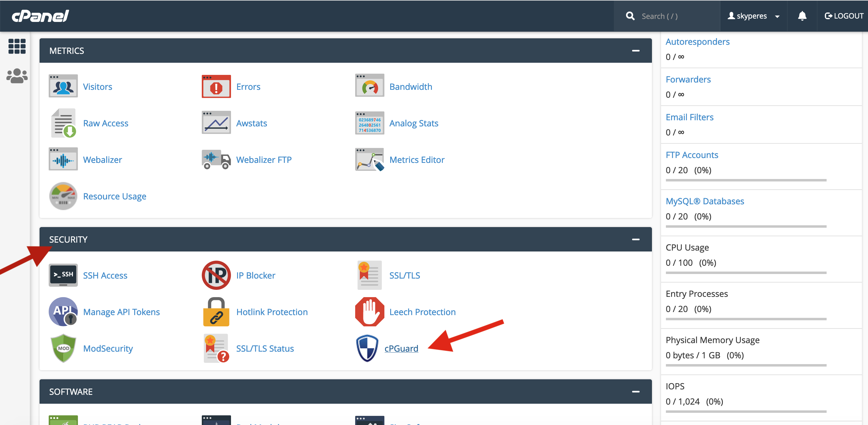Open the Webalizer FTP link
This screenshot has width=868, height=425.
click(x=264, y=160)
